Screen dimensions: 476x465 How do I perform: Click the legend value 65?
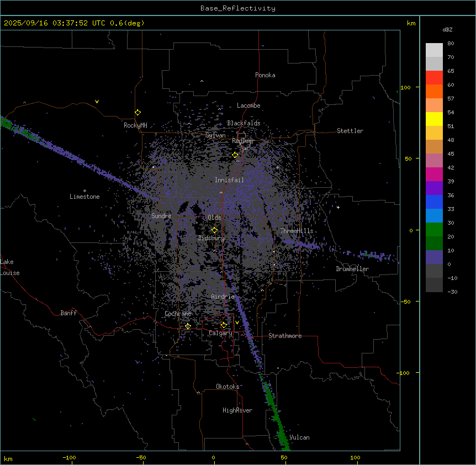click(x=451, y=71)
